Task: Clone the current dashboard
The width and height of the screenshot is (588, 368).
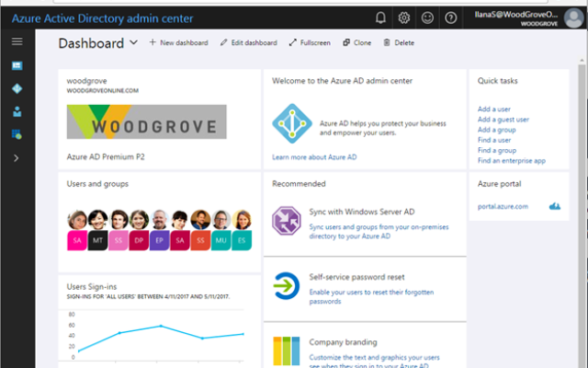Action: 357,43
